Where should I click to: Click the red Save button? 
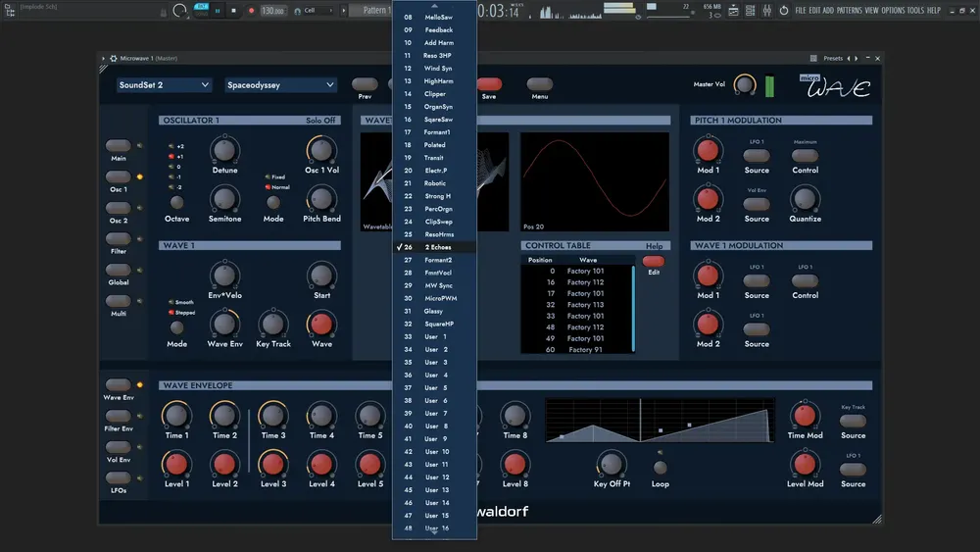(x=489, y=84)
